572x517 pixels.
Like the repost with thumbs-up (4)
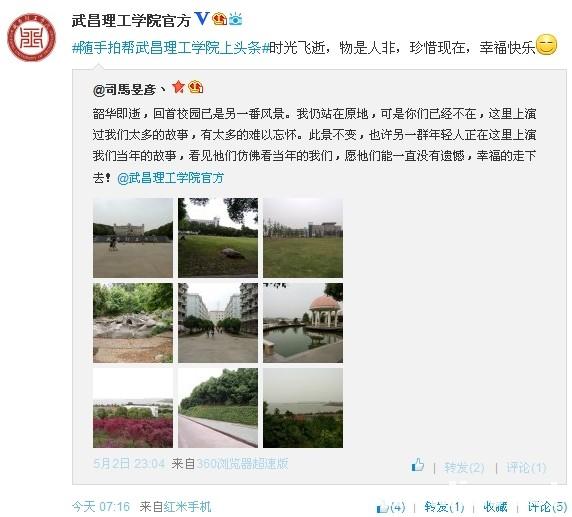click(x=391, y=507)
